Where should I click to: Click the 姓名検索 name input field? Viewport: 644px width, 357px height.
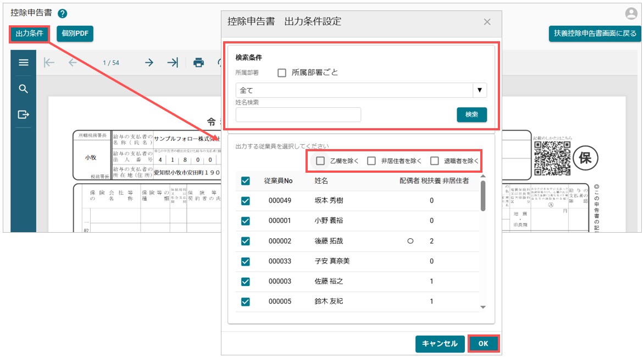pyautogui.click(x=298, y=114)
